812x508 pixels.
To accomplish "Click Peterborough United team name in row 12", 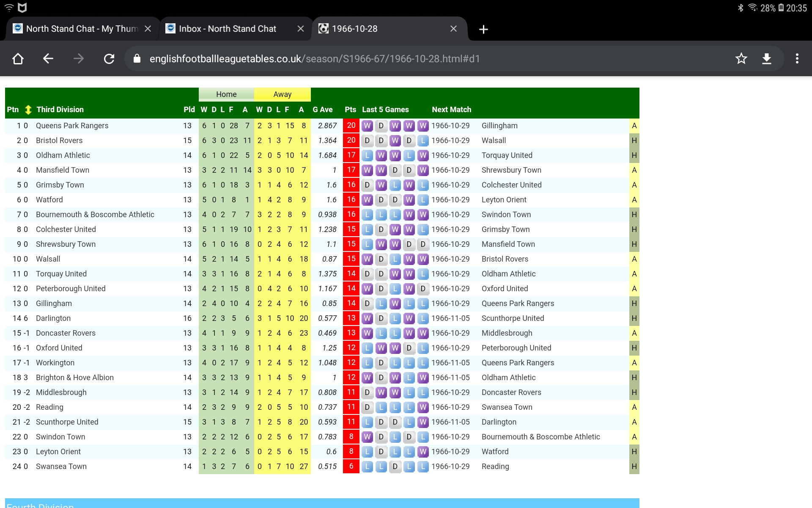I will (x=71, y=289).
